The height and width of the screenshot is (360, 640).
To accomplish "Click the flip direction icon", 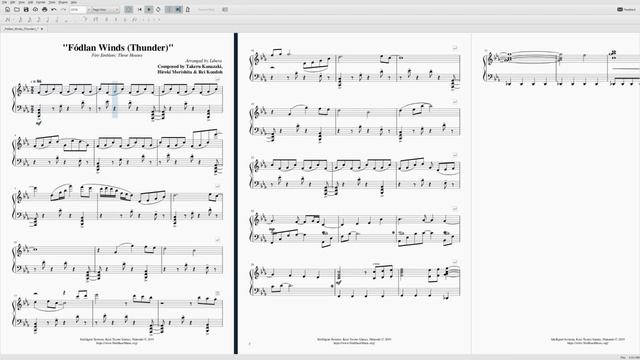I will (135, 20).
